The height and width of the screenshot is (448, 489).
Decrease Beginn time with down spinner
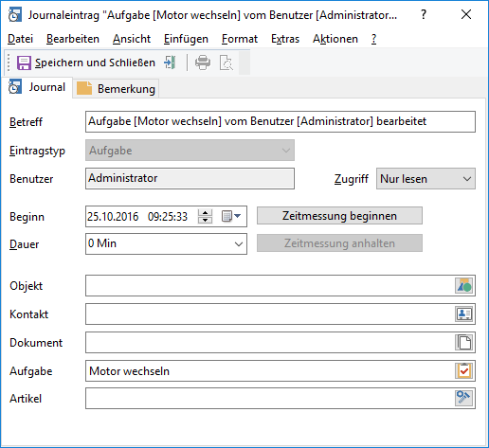coord(205,220)
